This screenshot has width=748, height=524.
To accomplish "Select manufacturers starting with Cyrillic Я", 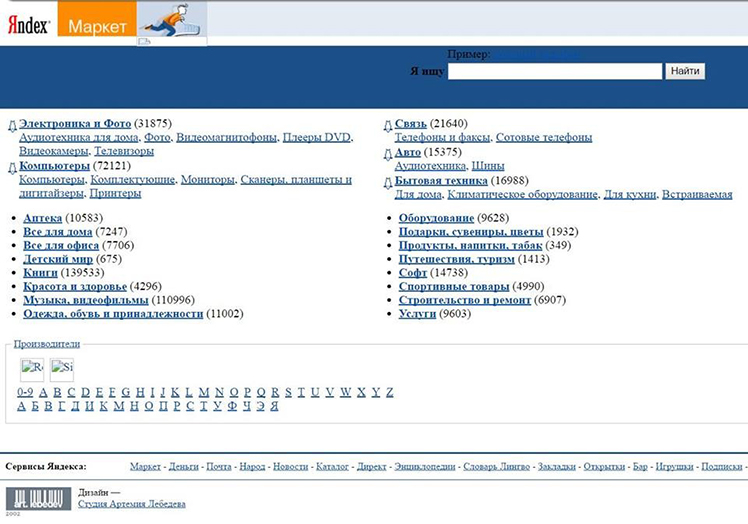I will pos(274,406).
